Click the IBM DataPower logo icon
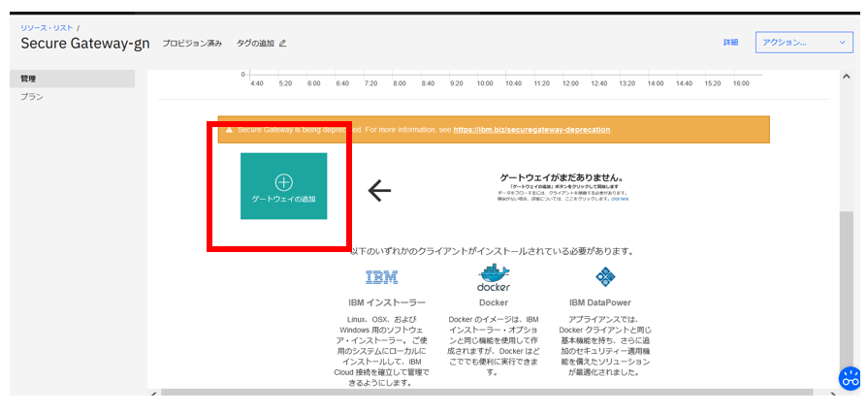The image size is (868, 412). [605, 276]
